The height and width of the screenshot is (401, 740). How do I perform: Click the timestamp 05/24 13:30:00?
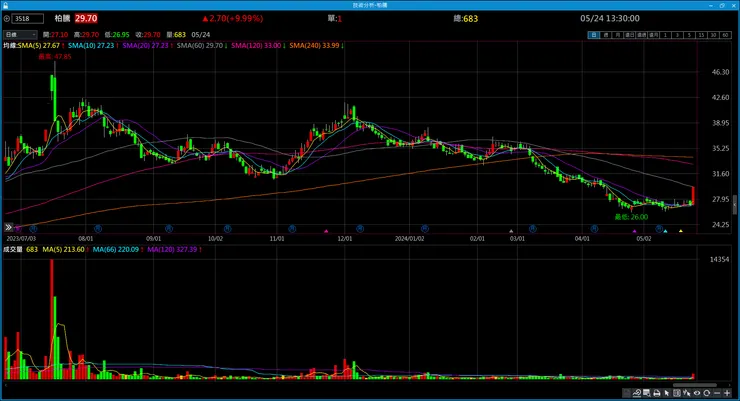coord(610,18)
